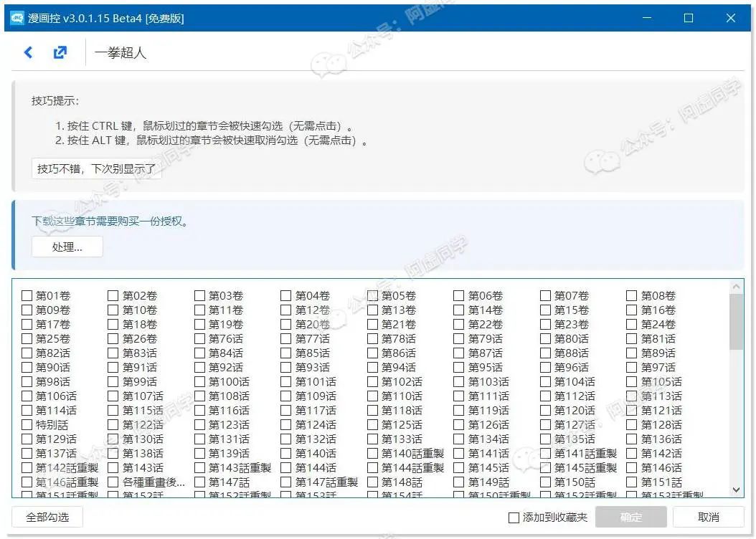Open comic page in external browser icon
Image resolution: width=756 pixels, height=539 pixels.
click(60, 52)
